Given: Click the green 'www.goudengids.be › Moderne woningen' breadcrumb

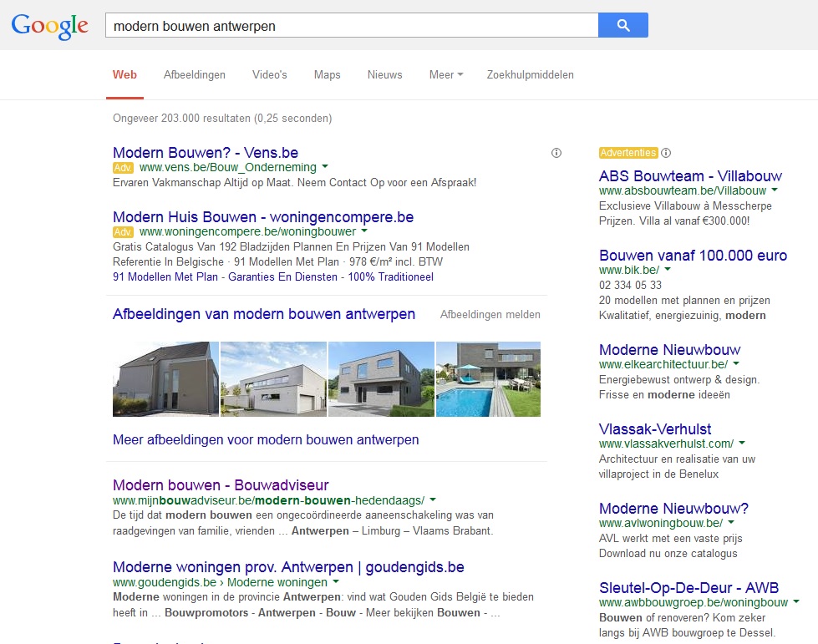Looking at the screenshot, I should [x=220, y=582].
